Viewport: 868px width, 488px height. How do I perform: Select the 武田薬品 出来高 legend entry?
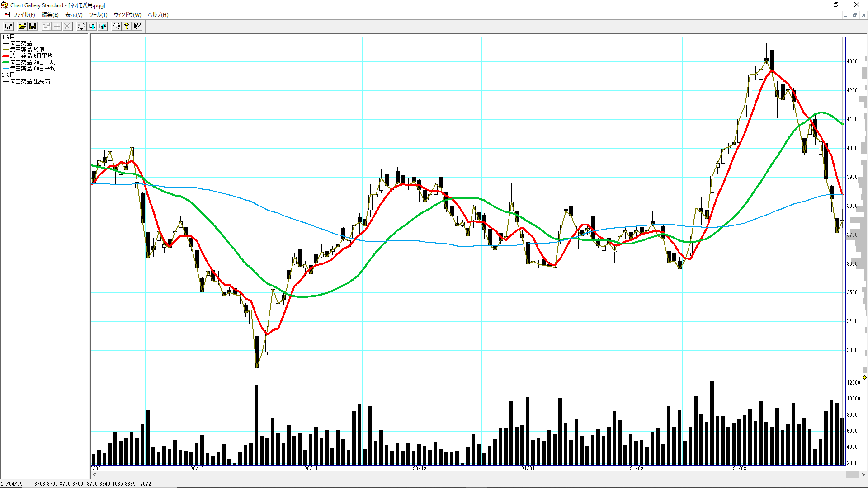[30, 81]
